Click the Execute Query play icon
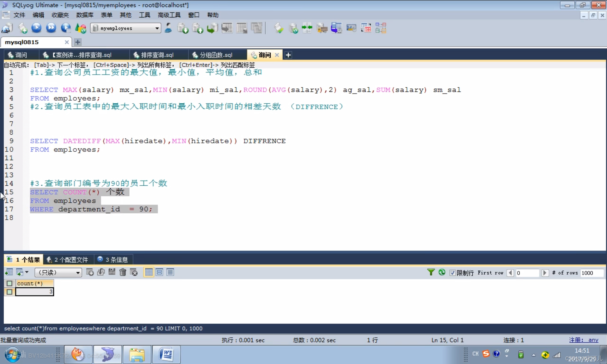Screen dimensions: 607x364 click(37, 28)
